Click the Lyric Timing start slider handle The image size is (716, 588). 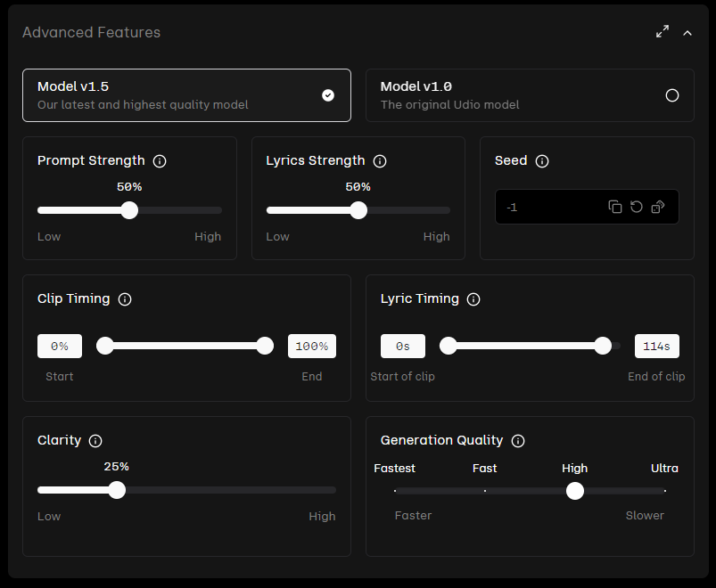(448, 346)
